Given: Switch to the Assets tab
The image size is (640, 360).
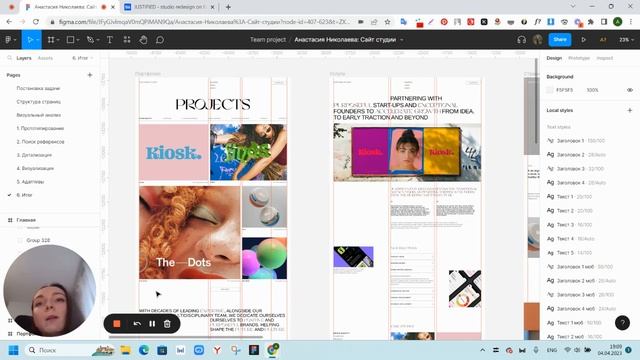Looking at the screenshot, I should pyautogui.click(x=45, y=58).
